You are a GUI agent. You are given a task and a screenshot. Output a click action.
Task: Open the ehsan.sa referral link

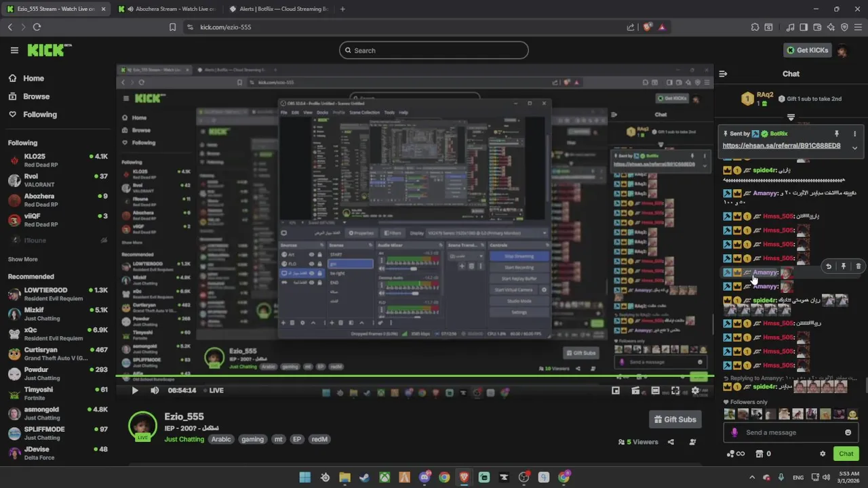(x=781, y=146)
